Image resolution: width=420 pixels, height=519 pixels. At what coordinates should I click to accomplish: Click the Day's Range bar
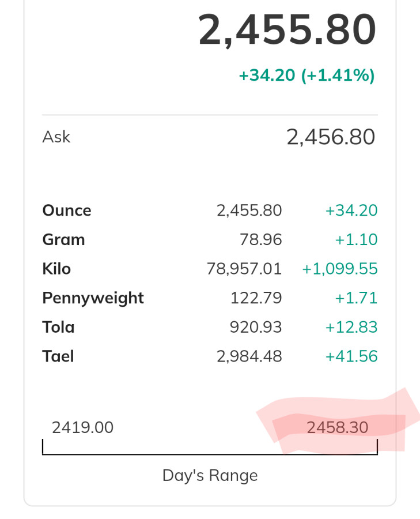tap(210, 453)
